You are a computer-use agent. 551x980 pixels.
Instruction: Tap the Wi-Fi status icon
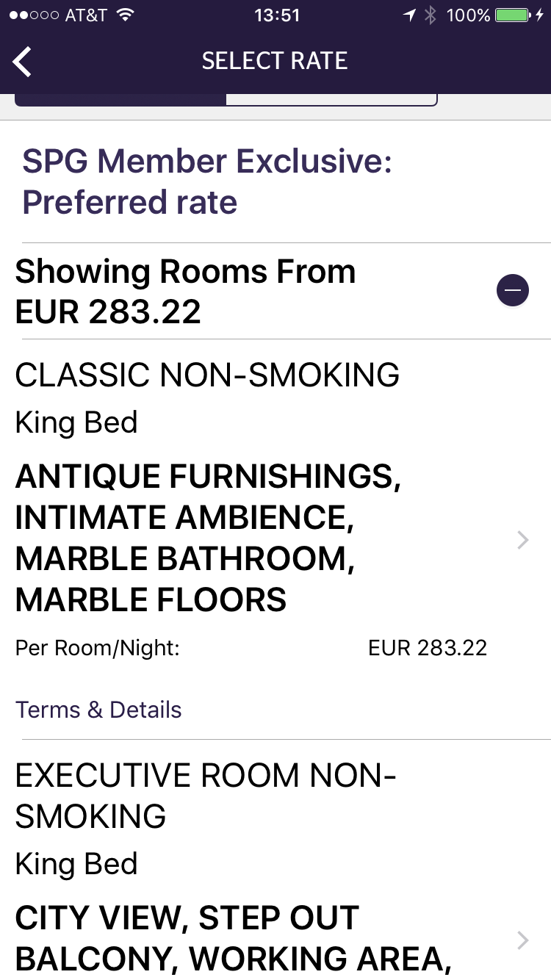pos(126,15)
